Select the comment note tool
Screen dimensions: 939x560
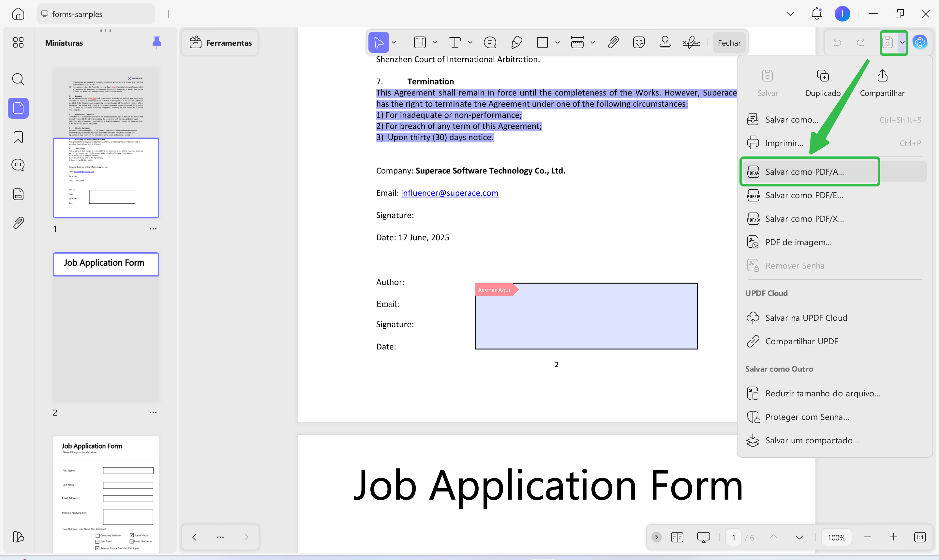(490, 43)
